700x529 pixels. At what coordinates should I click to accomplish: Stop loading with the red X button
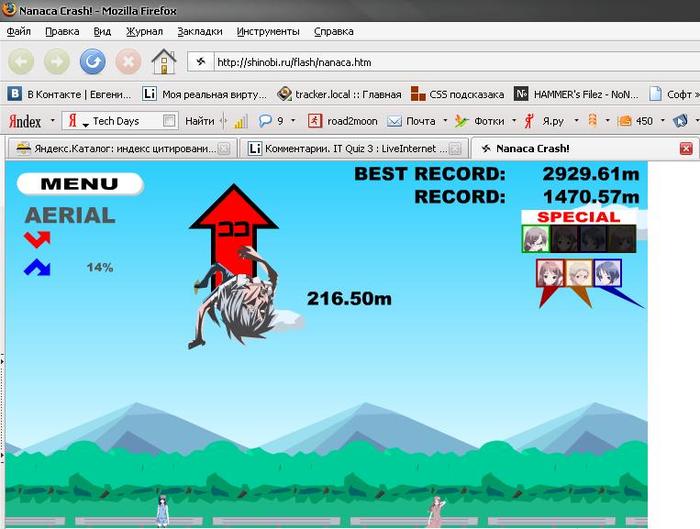point(128,62)
